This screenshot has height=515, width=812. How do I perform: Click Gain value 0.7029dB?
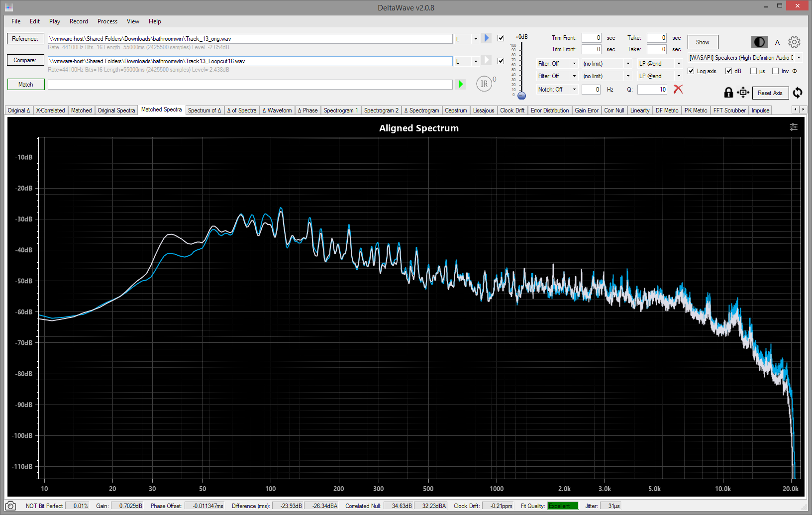click(x=127, y=506)
